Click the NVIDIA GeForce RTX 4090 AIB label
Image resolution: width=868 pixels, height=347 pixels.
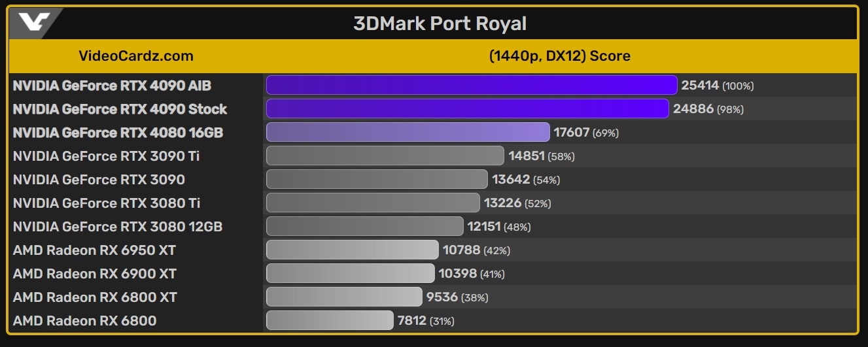point(112,86)
